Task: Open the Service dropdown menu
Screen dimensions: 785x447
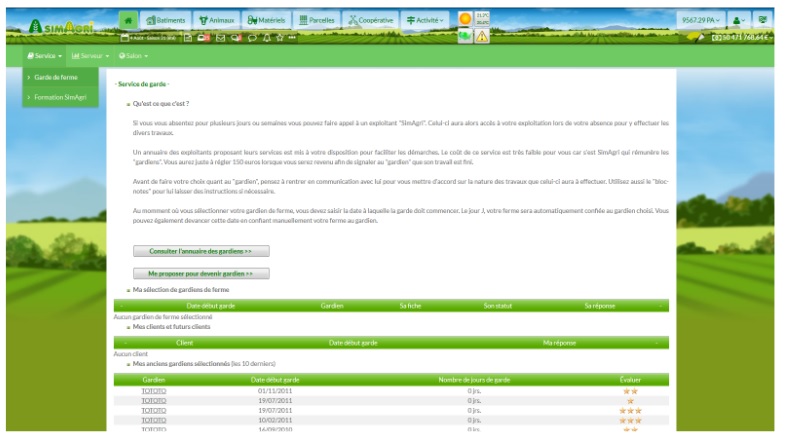Action: 48,56
